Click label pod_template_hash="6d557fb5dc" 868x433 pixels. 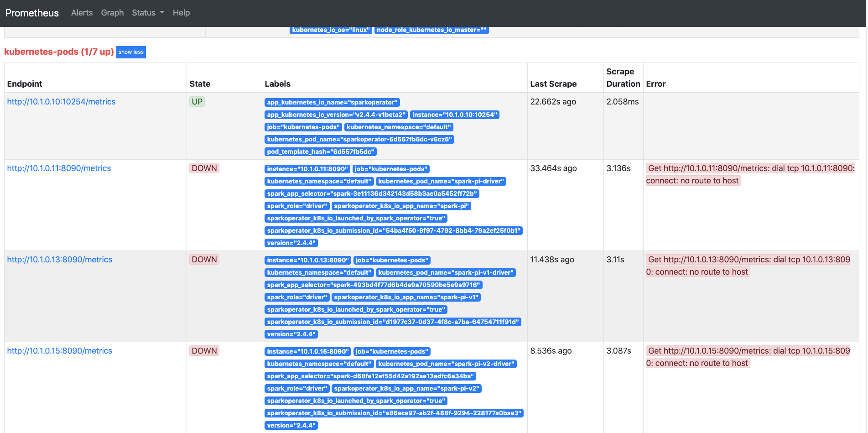321,152
